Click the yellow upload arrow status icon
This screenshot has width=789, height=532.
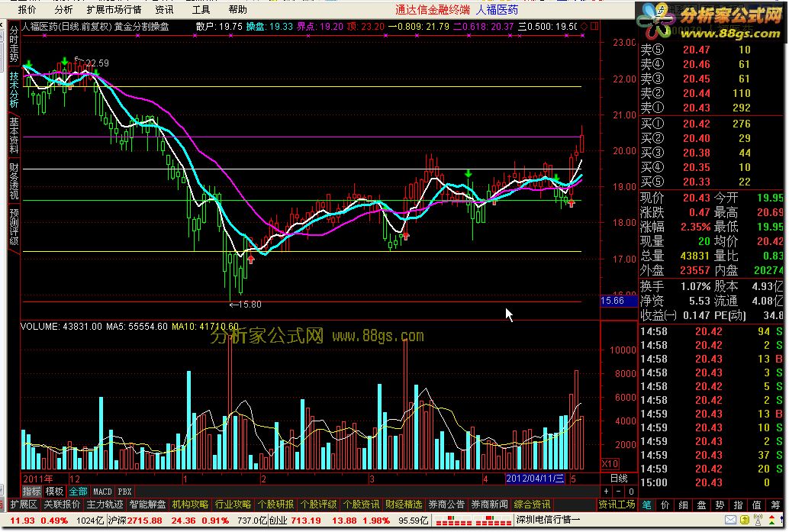pyautogui.click(x=744, y=520)
